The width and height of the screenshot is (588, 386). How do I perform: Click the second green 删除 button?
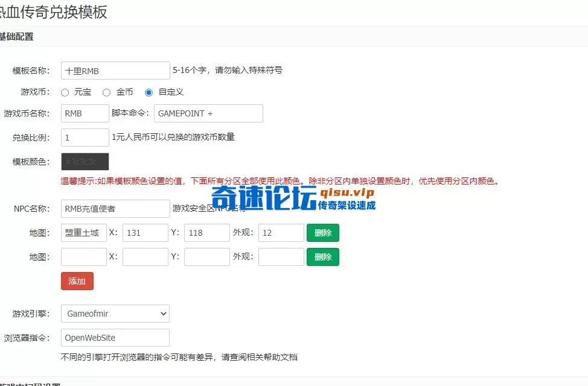click(x=322, y=256)
